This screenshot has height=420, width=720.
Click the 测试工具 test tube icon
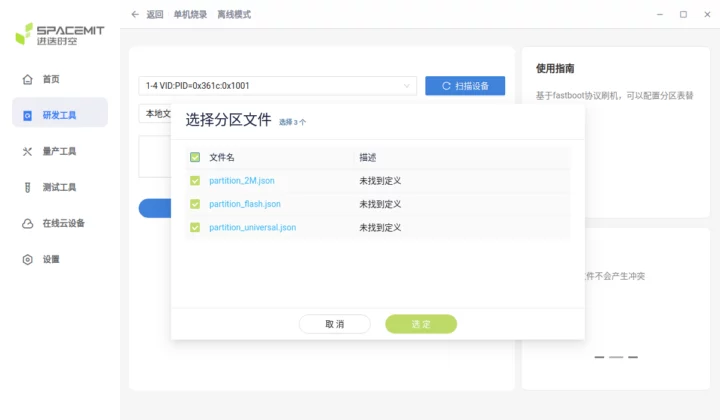pyautogui.click(x=28, y=187)
